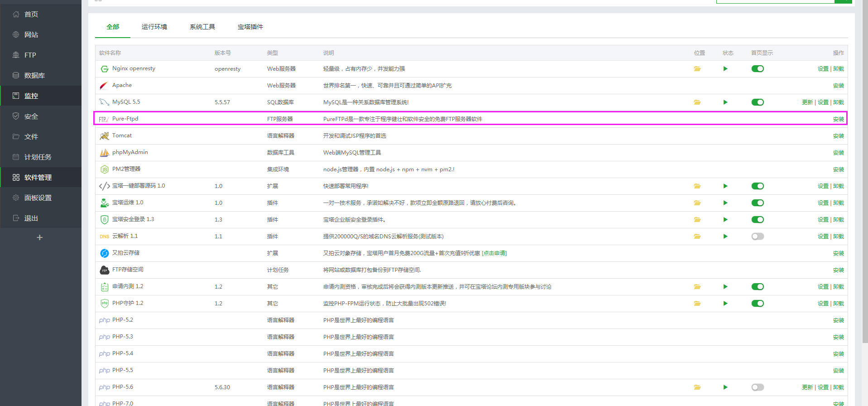The width and height of the screenshot is (868, 406).
Task: Install Apache via 安装 link
Action: (839, 86)
